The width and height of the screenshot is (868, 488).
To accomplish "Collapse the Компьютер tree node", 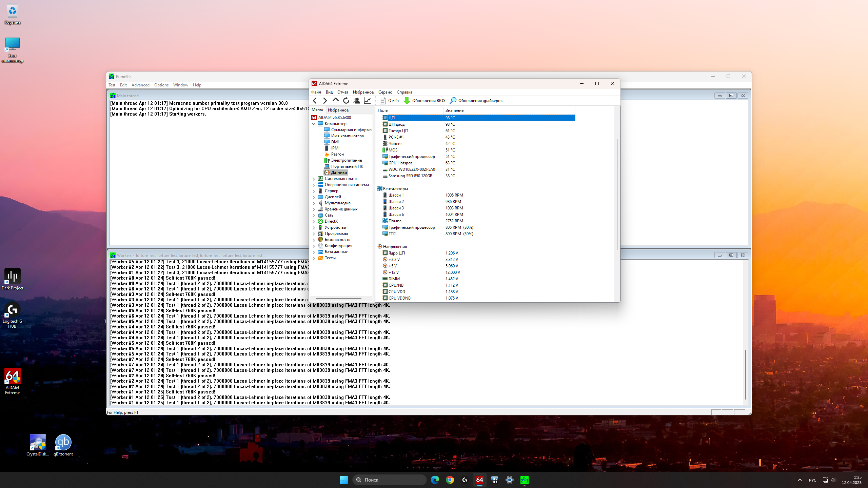I will [x=314, y=124].
